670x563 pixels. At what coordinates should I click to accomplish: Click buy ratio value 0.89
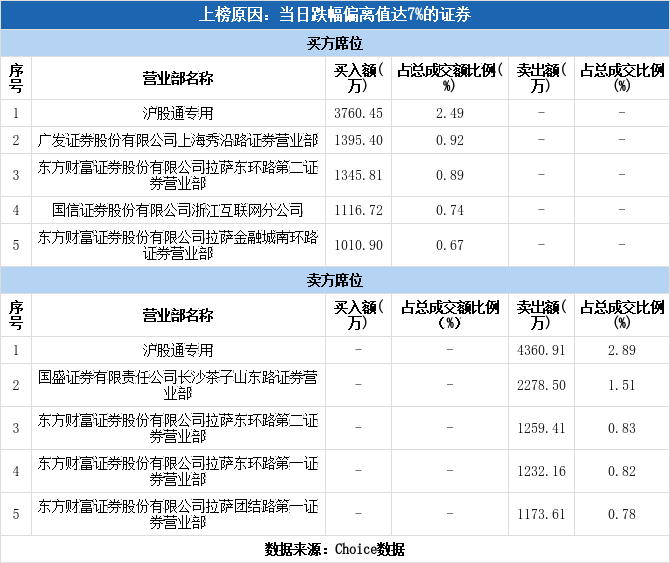pos(450,175)
